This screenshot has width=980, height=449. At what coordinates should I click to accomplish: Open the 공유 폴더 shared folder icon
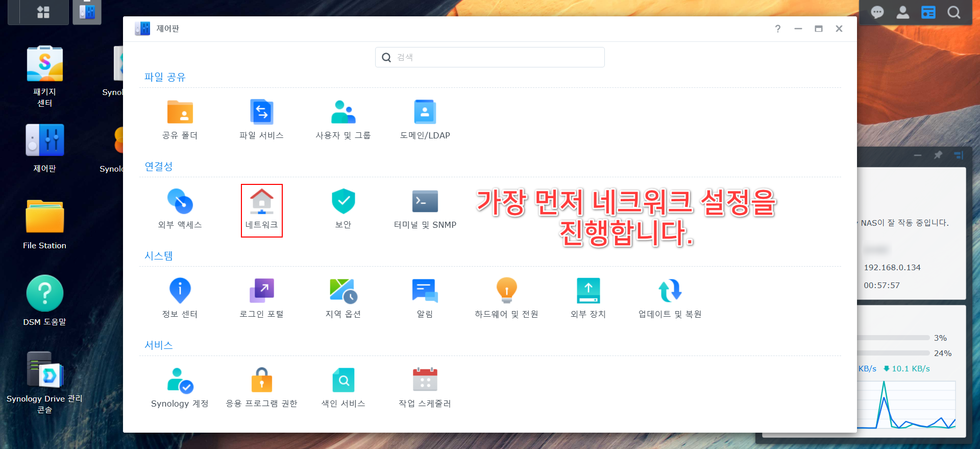pos(180,121)
